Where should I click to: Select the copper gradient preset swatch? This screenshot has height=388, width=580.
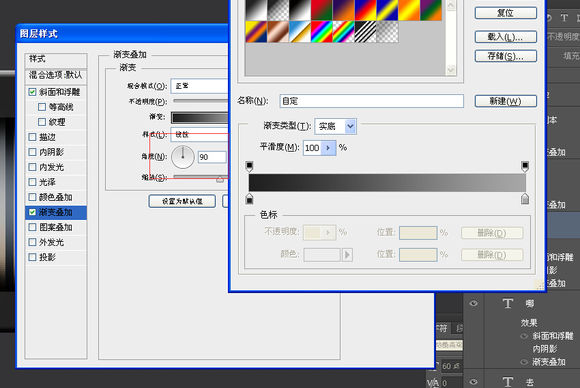pyautogui.click(x=278, y=32)
